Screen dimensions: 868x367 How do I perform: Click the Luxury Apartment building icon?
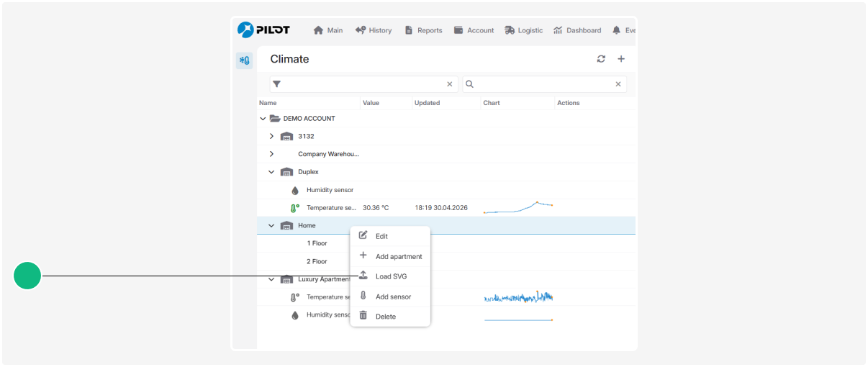286,279
